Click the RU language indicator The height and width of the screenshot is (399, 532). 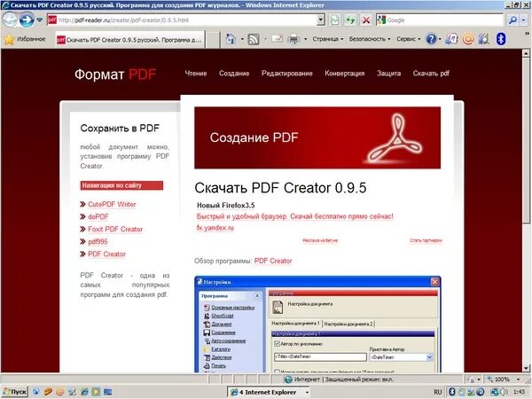point(438,392)
